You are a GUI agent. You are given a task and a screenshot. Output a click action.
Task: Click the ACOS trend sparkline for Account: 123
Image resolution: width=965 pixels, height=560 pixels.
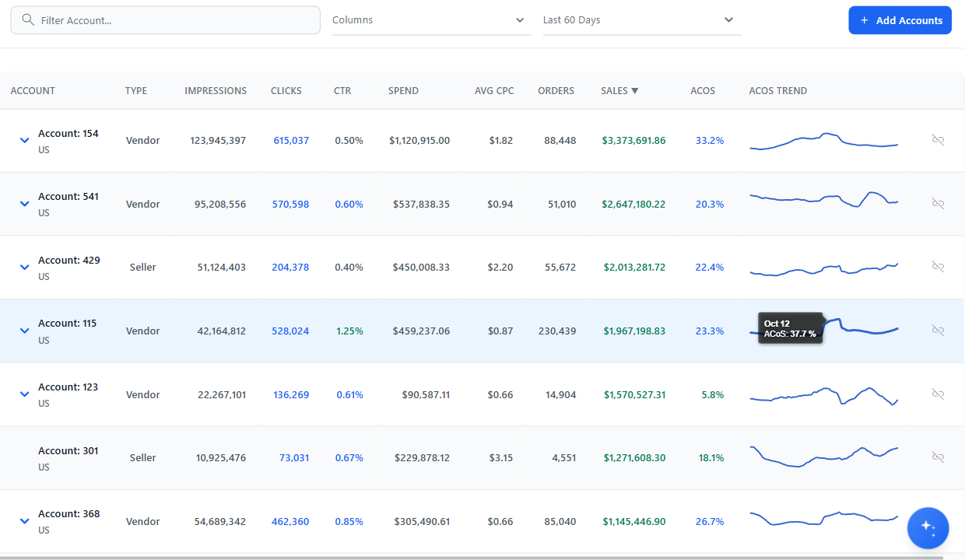(823, 394)
